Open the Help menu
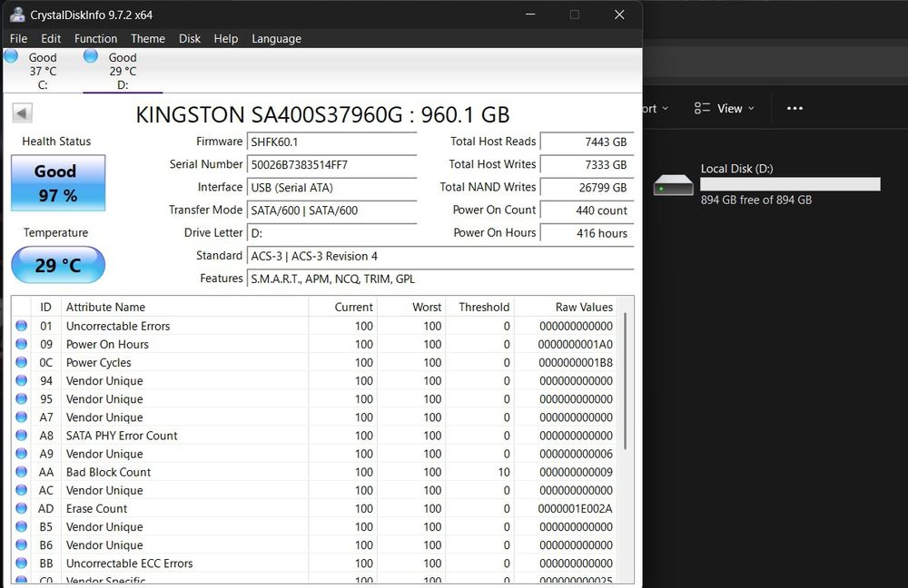Viewport: 908px width, 588px height. click(226, 39)
